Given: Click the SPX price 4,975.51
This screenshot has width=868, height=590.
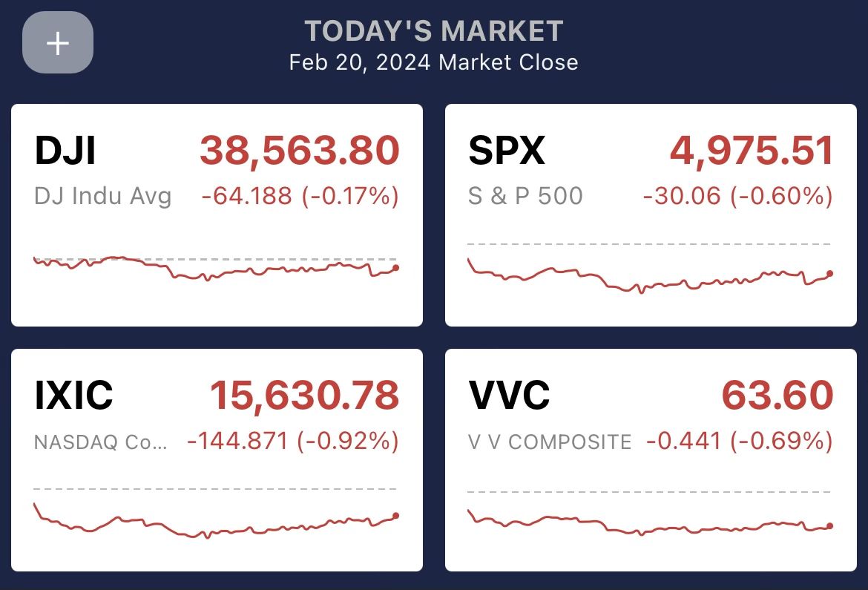Looking at the screenshot, I should pyautogui.click(x=751, y=151).
